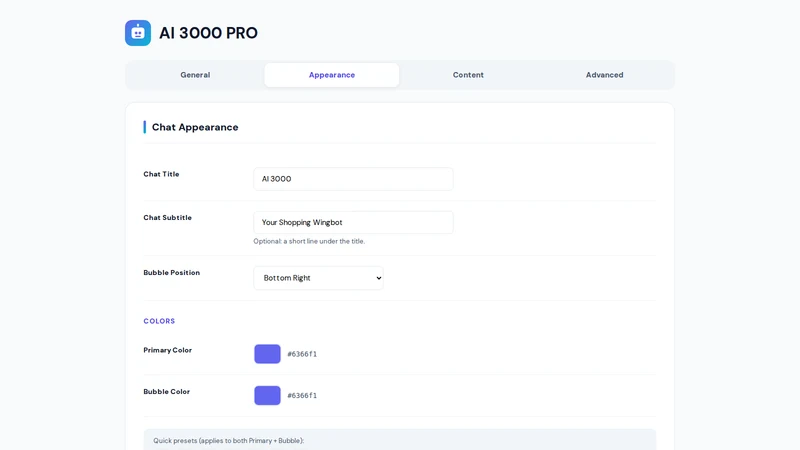Click the Quick presets description text
Image resolution: width=800 pixels, height=450 pixels.
tap(229, 441)
